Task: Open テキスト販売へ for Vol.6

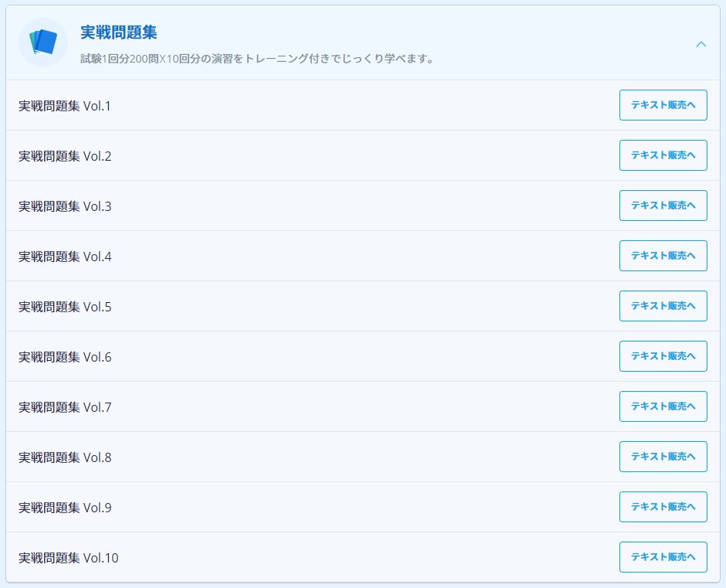Action: [663, 356]
